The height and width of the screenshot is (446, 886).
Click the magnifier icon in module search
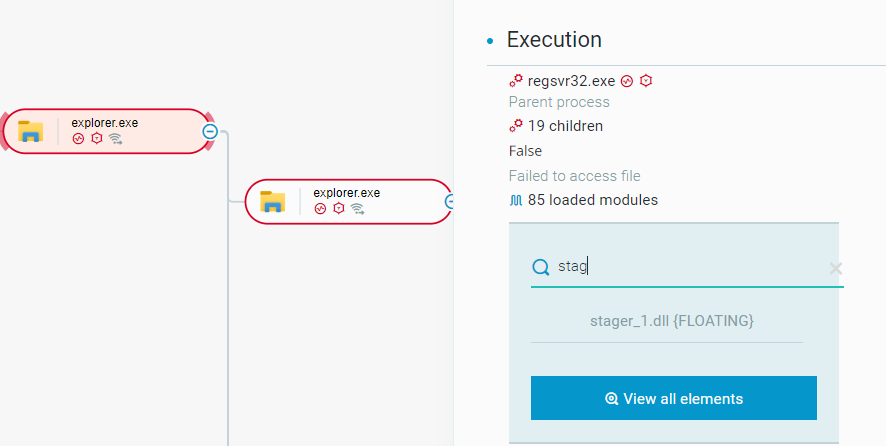pyautogui.click(x=541, y=267)
